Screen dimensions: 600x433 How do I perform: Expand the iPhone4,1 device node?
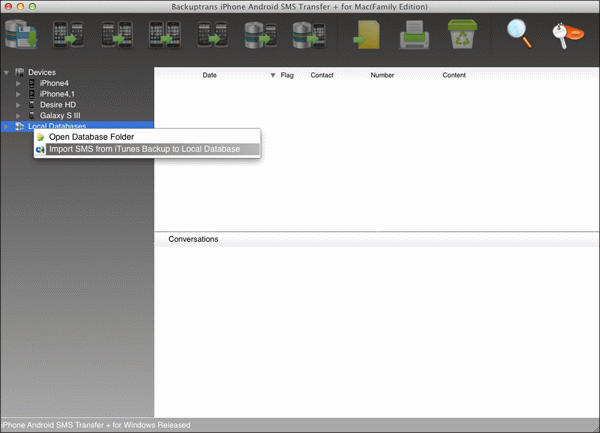18,94
